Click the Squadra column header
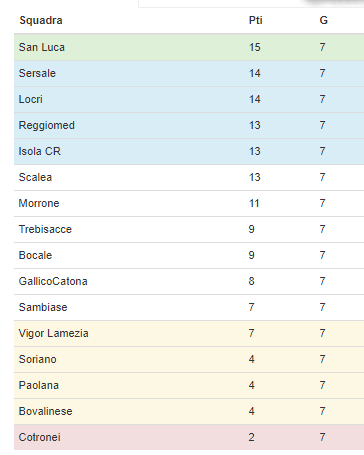The height and width of the screenshot is (455, 364). coord(41,20)
